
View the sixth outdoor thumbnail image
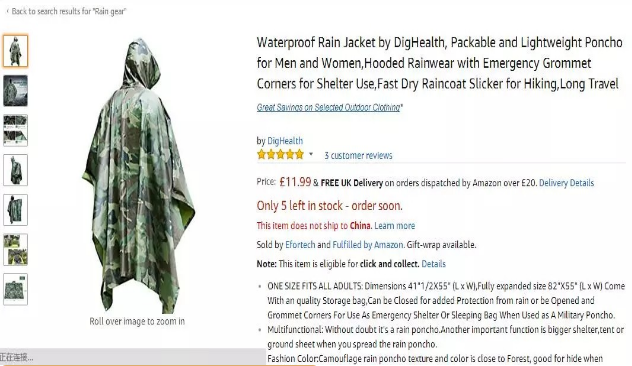[15, 250]
